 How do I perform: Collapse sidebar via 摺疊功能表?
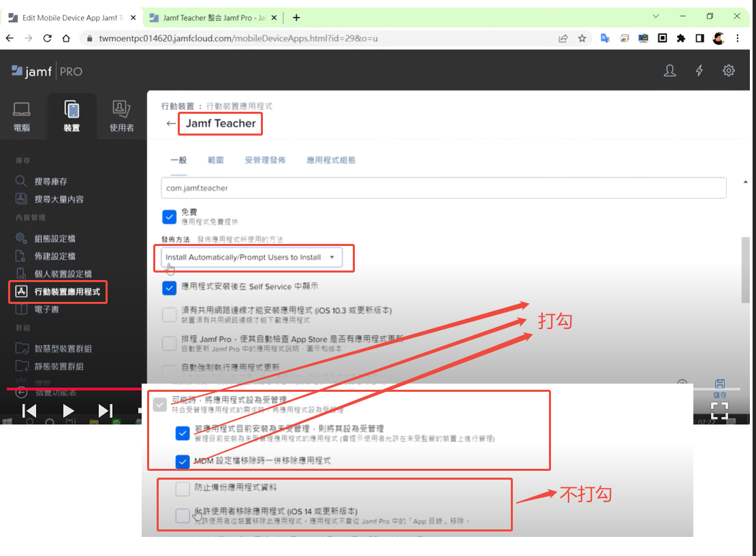click(x=46, y=392)
